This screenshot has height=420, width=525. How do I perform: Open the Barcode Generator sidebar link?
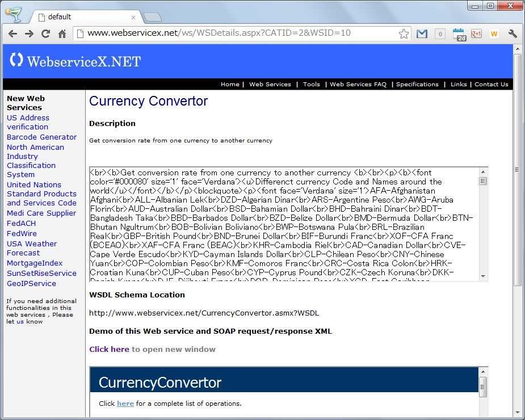pyautogui.click(x=41, y=137)
